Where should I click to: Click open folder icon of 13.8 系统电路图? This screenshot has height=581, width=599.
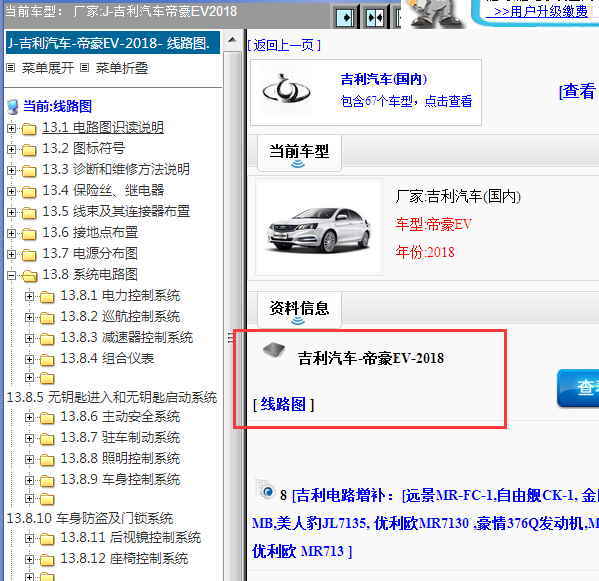(x=29, y=275)
